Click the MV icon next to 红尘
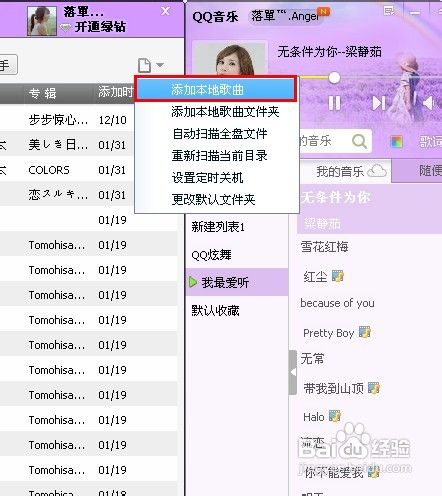442x496 pixels. click(x=338, y=276)
